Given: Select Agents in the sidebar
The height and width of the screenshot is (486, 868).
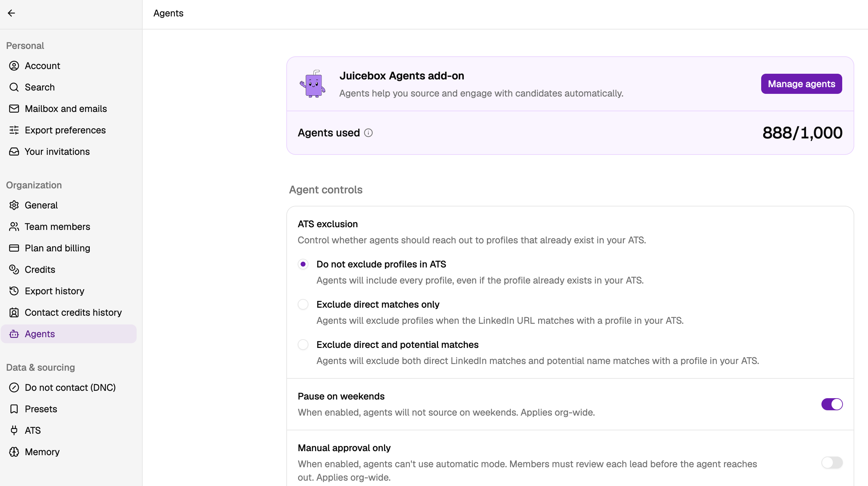Looking at the screenshot, I should 69,334.
